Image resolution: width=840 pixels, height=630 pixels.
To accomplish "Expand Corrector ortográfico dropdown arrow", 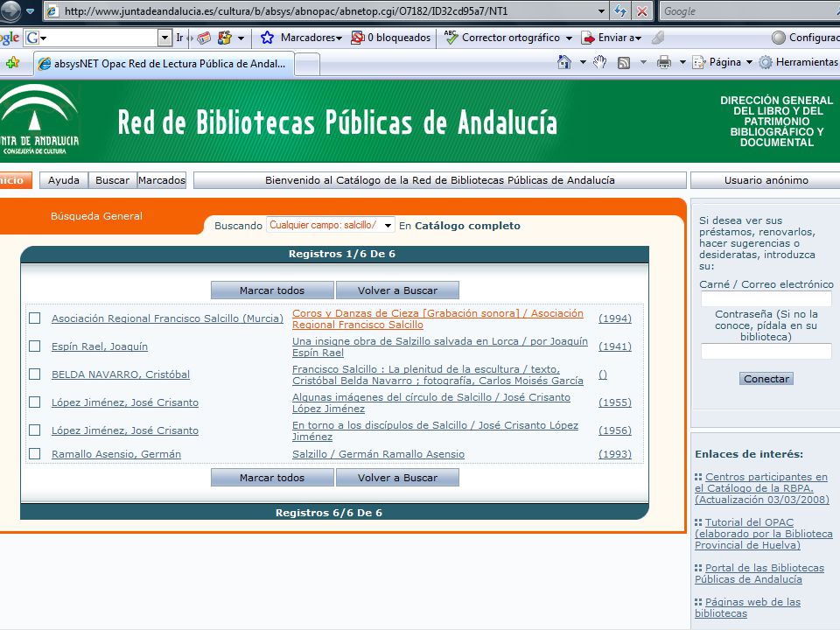I will [x=569, y=38].
